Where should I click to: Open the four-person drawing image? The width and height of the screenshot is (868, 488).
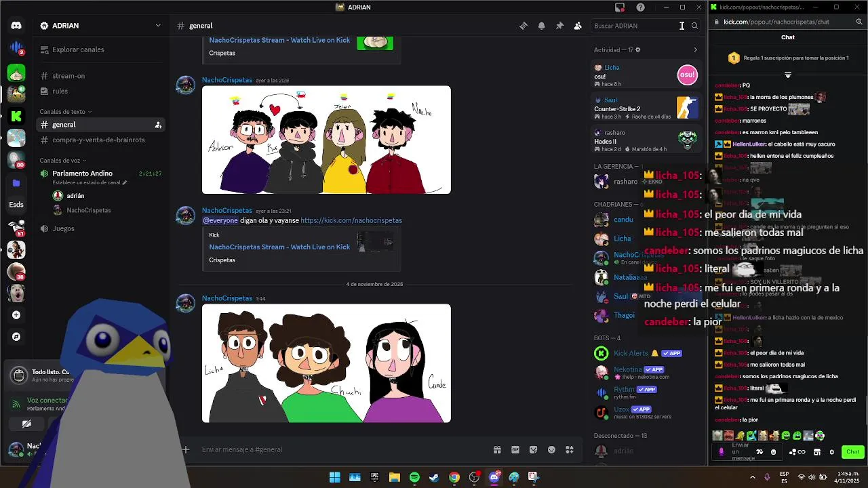326,140
